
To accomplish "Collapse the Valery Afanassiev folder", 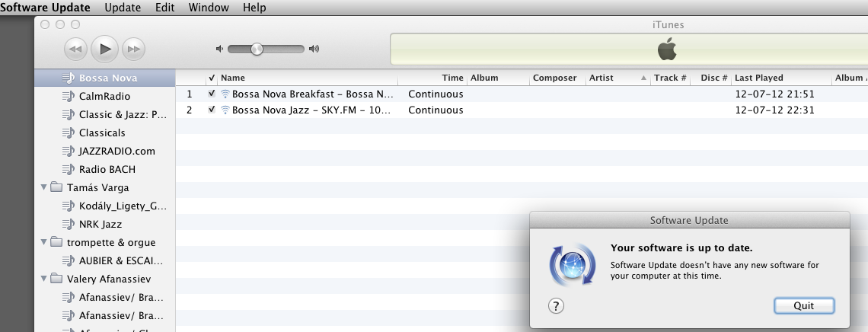I will (43, 279).
